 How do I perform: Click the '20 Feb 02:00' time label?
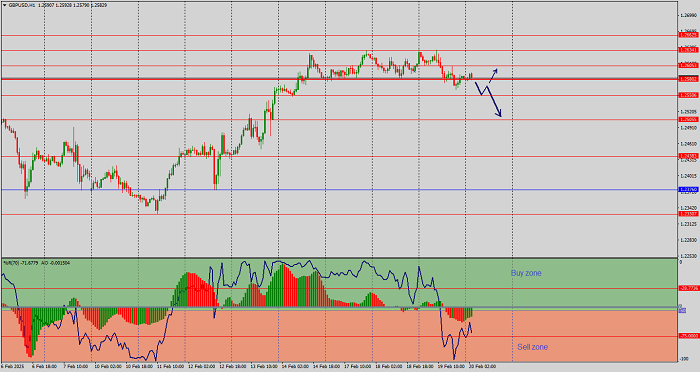click(x=483, y=367)
